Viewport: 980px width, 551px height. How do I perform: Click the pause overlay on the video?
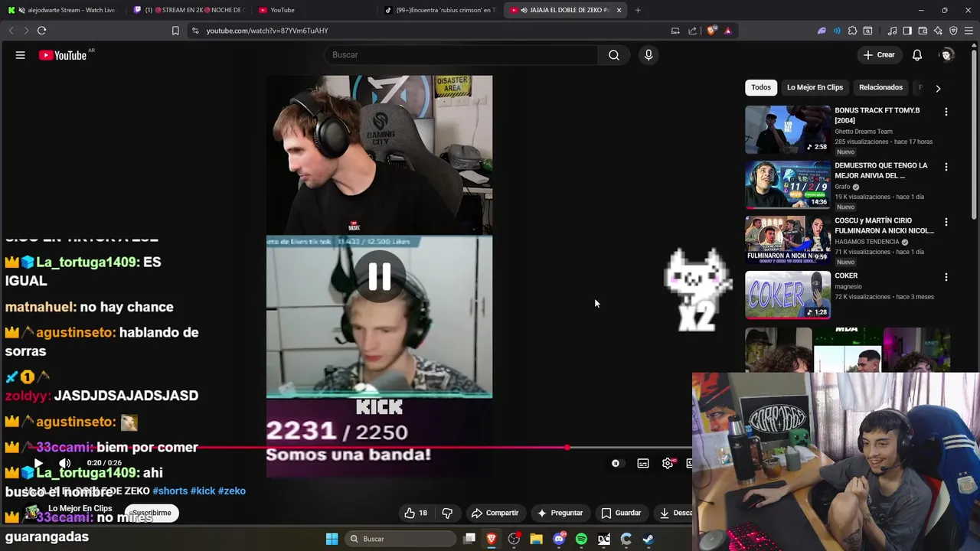(x=380, y=276)
